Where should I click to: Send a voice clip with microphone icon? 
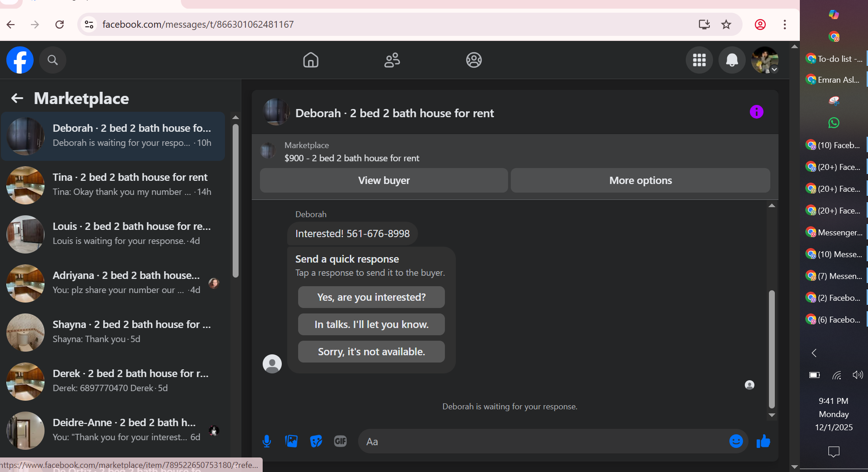pos(267,441)
